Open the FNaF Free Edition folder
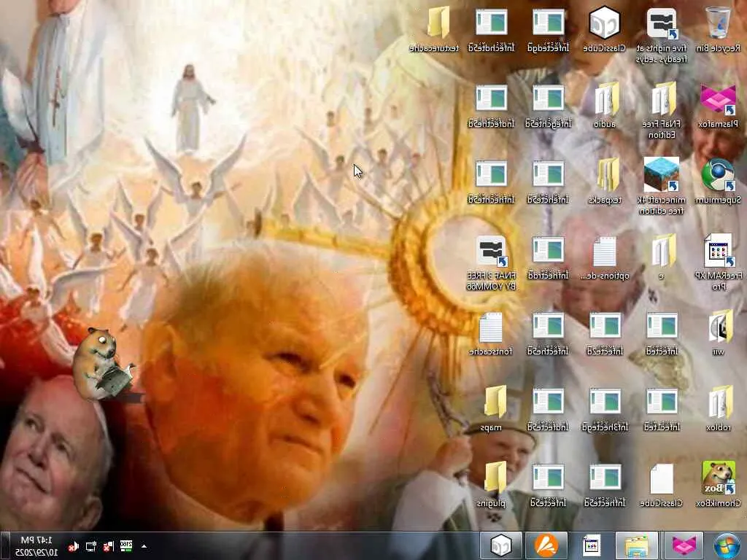This screenshot has height=560, width=747. click(661, 111)
